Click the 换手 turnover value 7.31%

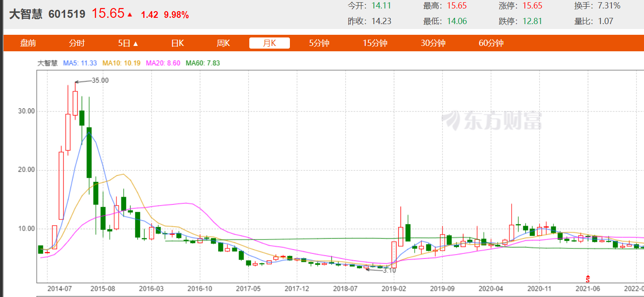point(609,6)
